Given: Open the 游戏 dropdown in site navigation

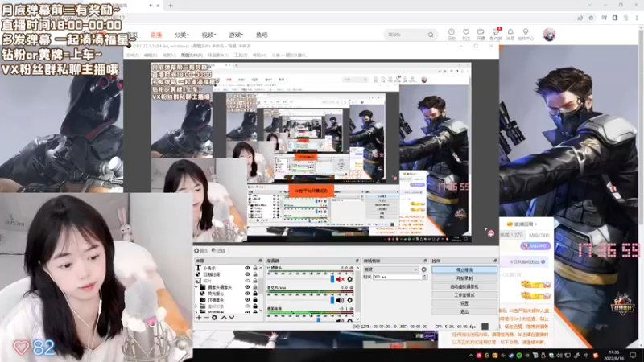Looking at the screenshot, I should (x=236, y=35).
